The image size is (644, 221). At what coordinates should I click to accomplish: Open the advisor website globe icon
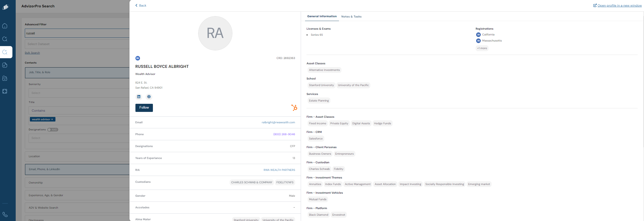pyautogui.click(x=149, y=97)
